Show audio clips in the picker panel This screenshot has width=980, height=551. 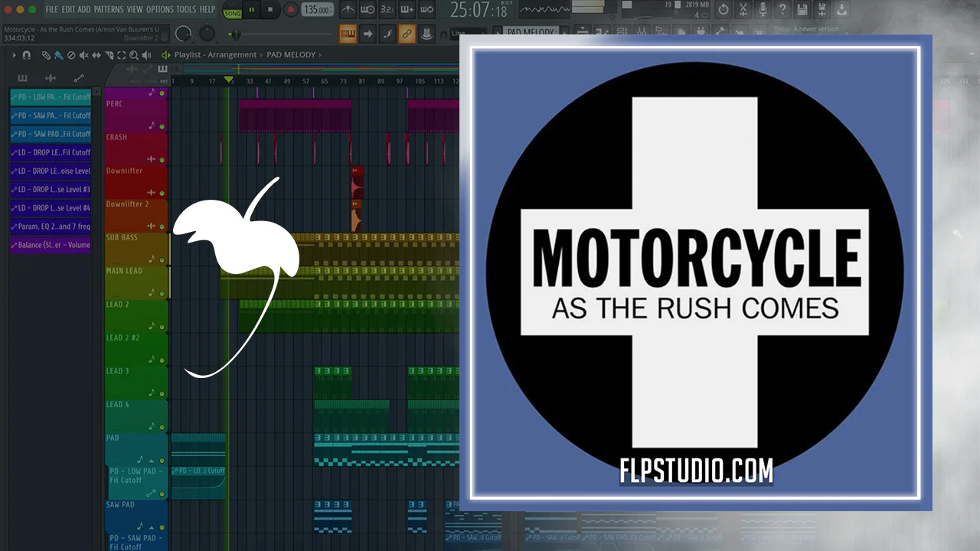pyautogui.click(x=51, y=78)
